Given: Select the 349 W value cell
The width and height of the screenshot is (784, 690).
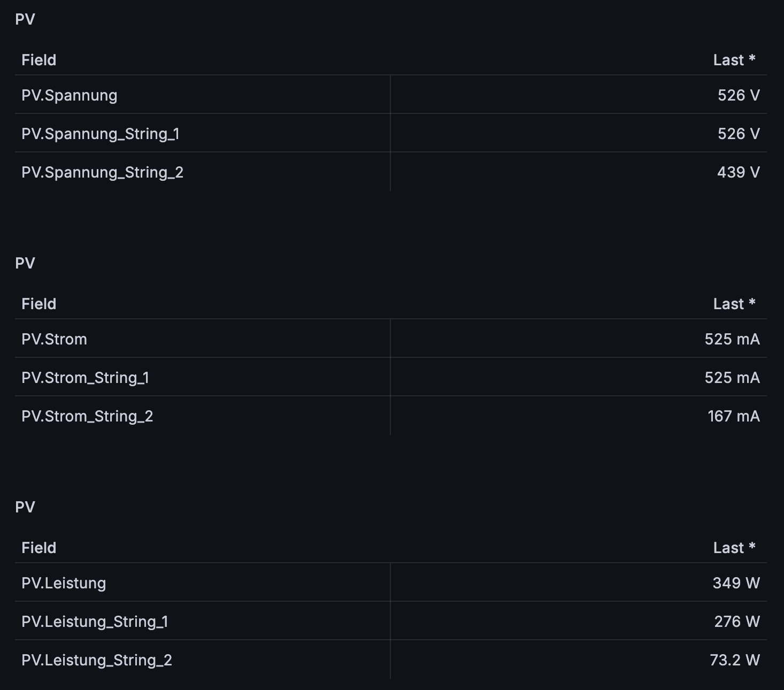Looking at the screenshot, I should click(x=736, y=584).
